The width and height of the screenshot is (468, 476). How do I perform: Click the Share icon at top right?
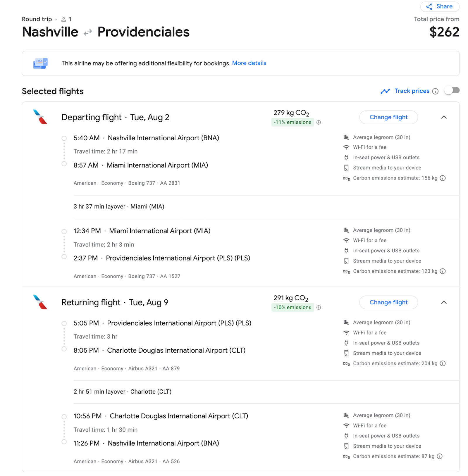pos(430,6)
